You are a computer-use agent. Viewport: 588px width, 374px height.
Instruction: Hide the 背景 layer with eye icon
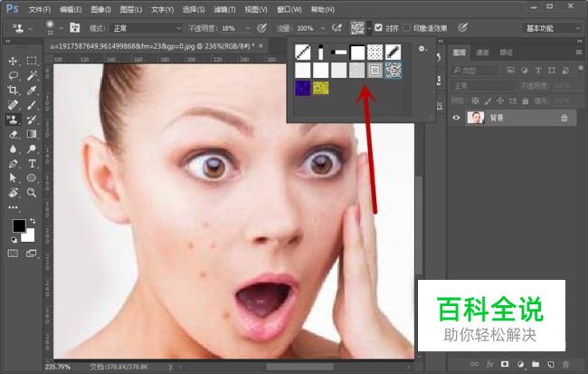coord(456,118)
